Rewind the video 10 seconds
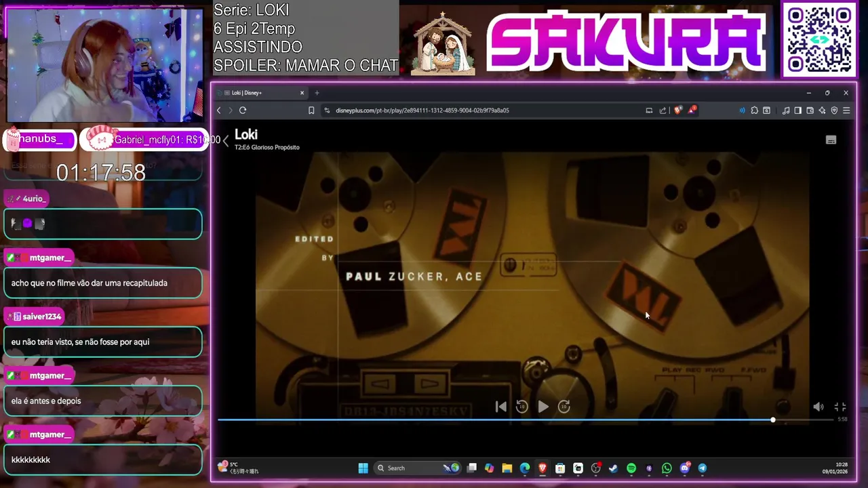Screen dimensions: 868x488 521,407
